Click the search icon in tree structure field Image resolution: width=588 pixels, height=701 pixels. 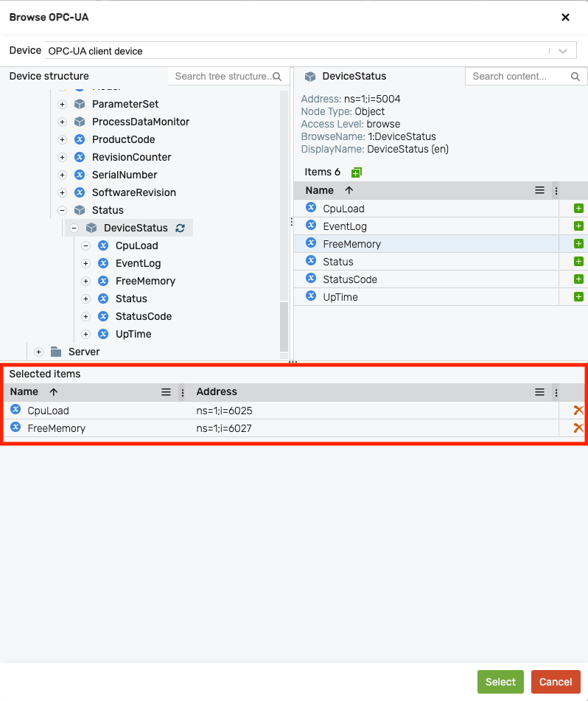[x=276, y=76]
